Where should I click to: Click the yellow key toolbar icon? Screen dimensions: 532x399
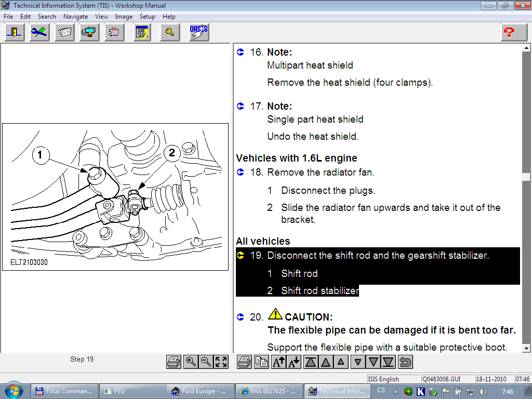pyautogui.click(x=169, y=32)
